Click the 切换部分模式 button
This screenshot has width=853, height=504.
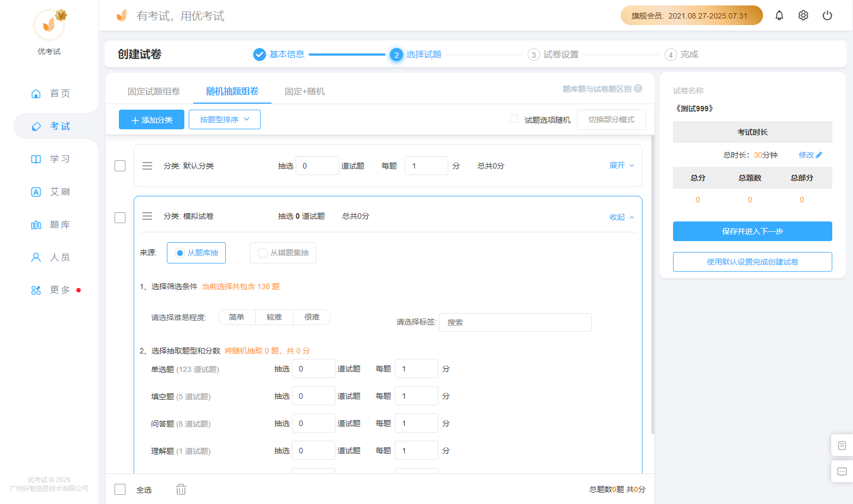click(611, 119)
